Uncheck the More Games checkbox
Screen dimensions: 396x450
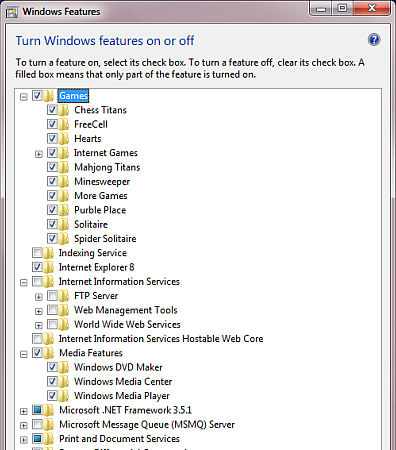52,195
